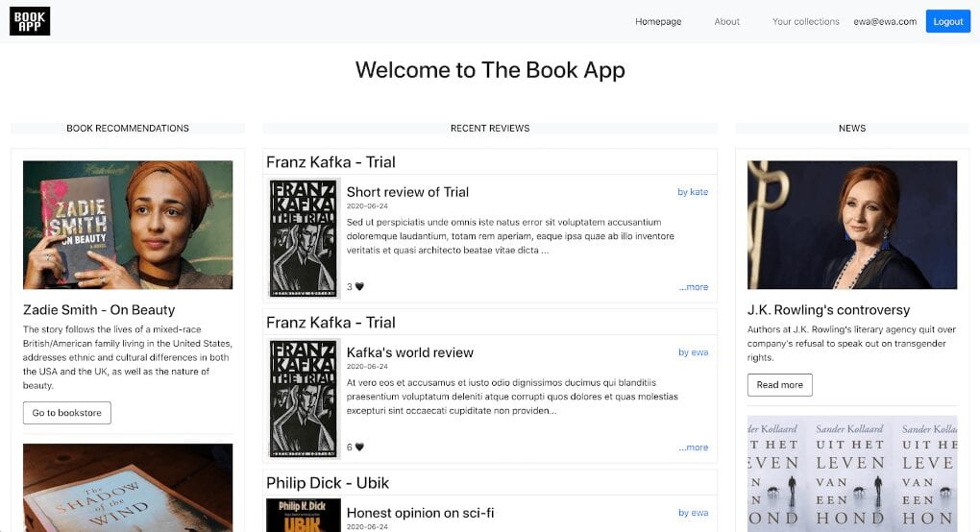This screenshot has height=532, width=980.
Task: Click Trial cover beside Short review of Trial
Action: click(305, 238)
